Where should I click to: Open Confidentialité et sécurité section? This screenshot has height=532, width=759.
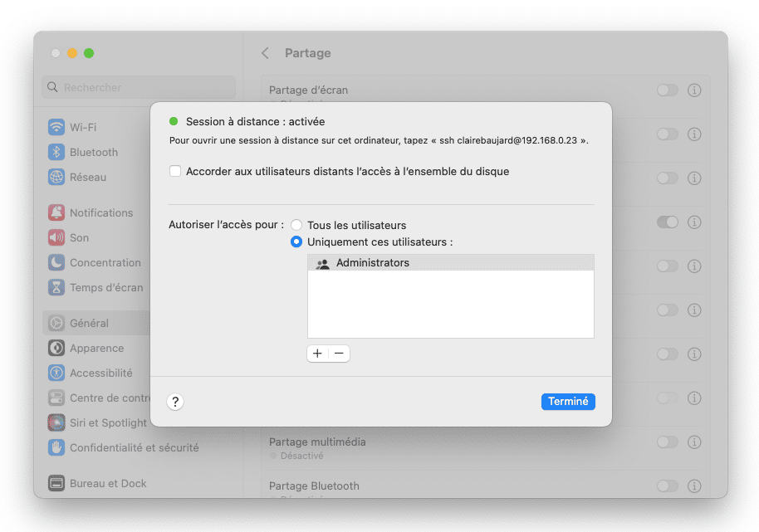[134, 448]
